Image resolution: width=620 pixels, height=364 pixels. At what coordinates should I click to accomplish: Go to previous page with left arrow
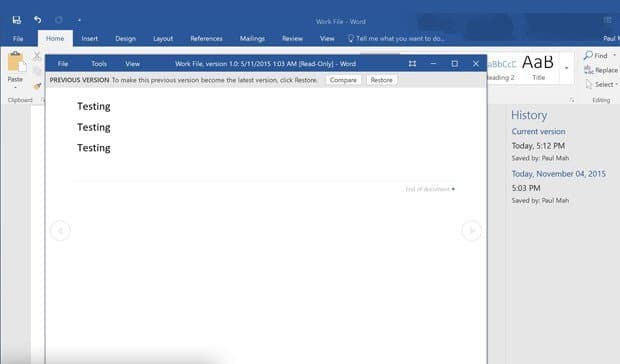pos(60,230)
